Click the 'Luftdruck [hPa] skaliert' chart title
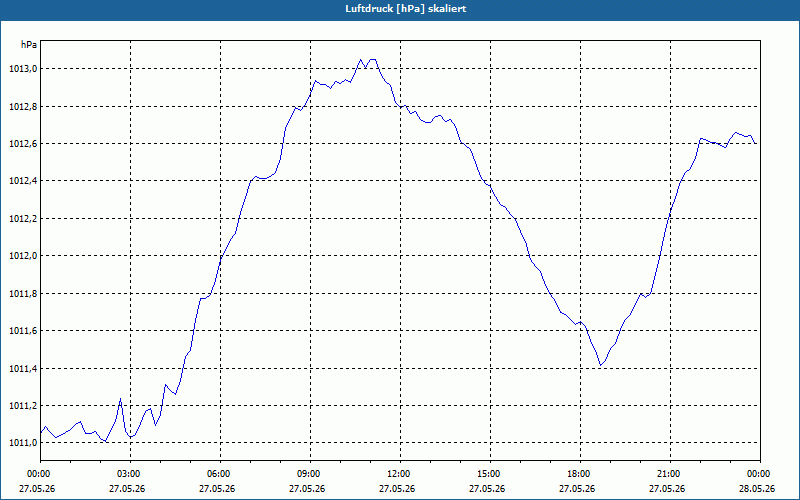800x500 pixels. (406, 9)
